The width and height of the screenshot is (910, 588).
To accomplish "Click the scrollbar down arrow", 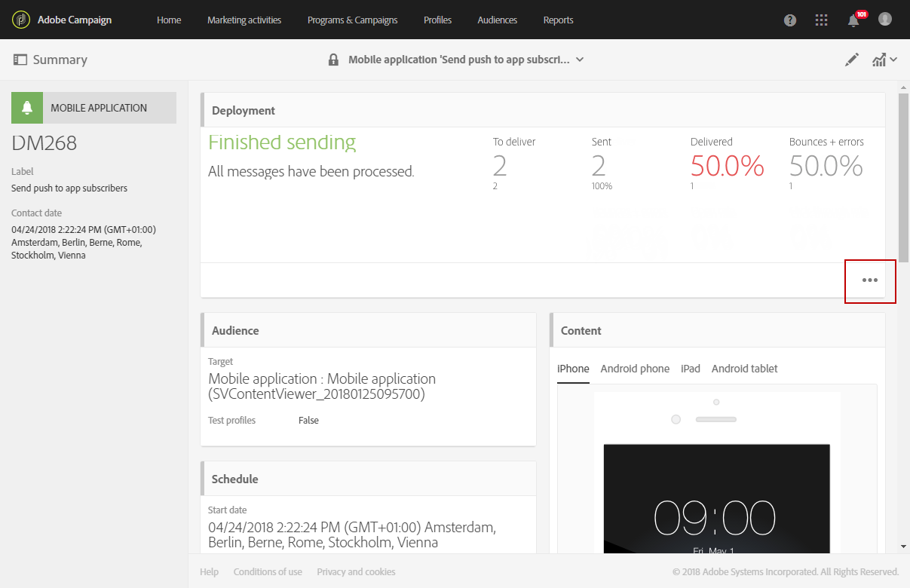I will [903, 547].
